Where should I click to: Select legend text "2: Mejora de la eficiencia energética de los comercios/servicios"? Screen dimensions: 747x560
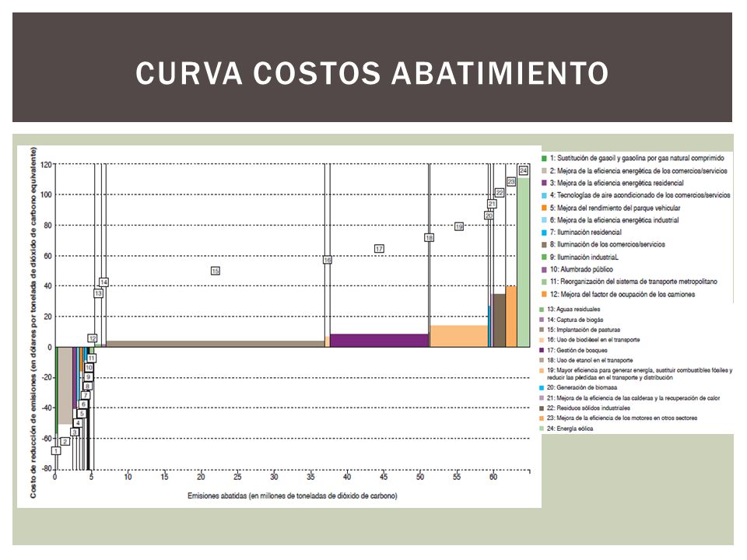point(638,170)
